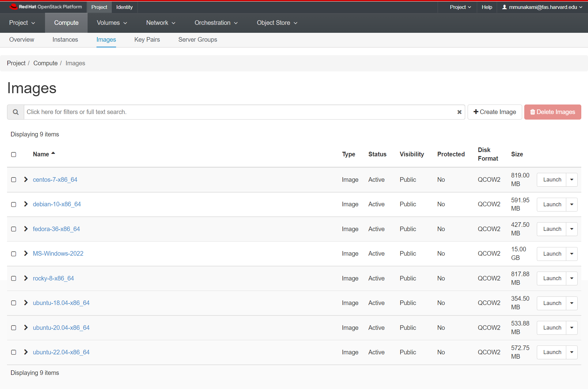588x389 pixels.
Task: Open the Network menu
Action: click(x=161, y=23)
